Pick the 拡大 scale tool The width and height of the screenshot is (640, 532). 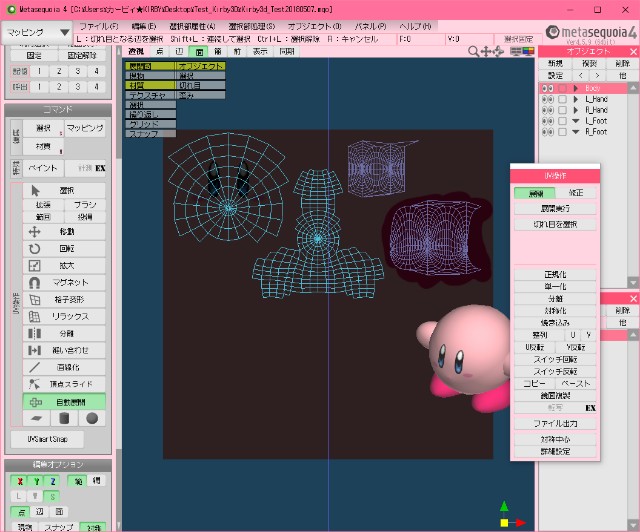tap(64, 266)
